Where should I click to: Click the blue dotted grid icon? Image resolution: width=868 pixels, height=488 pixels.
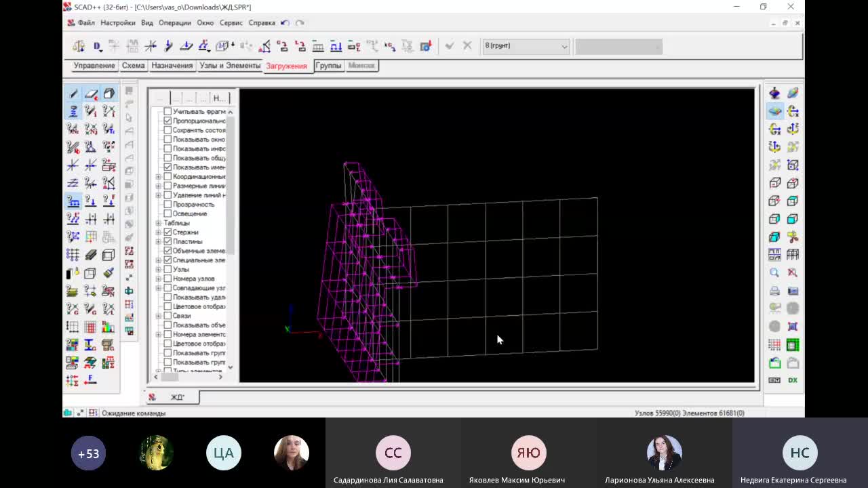point(73,255)
